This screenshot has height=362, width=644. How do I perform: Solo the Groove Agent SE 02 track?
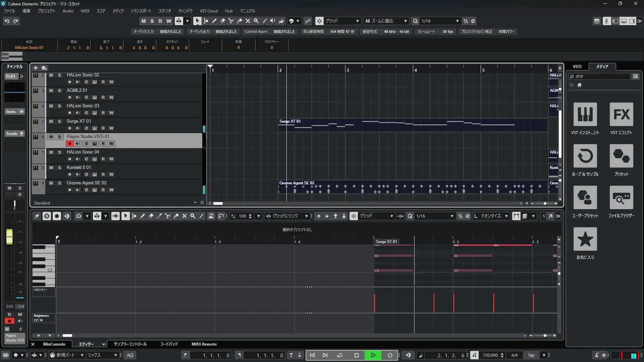[x=59, y=183]
